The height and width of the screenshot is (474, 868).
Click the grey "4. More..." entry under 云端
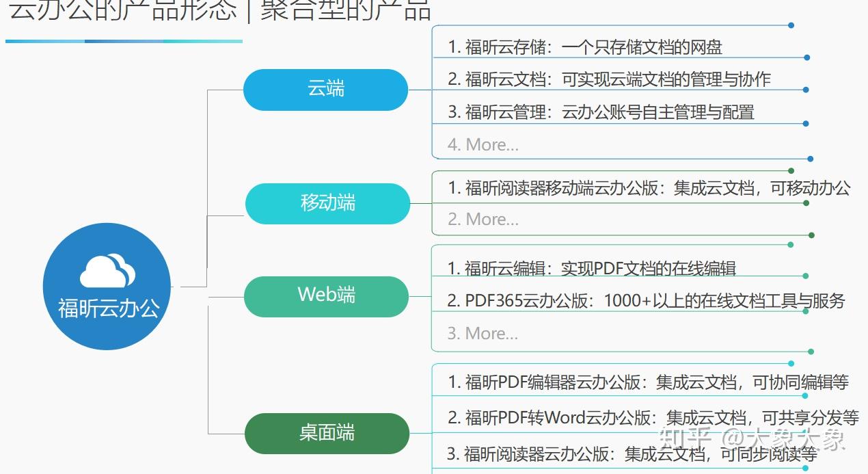(483, 144)
